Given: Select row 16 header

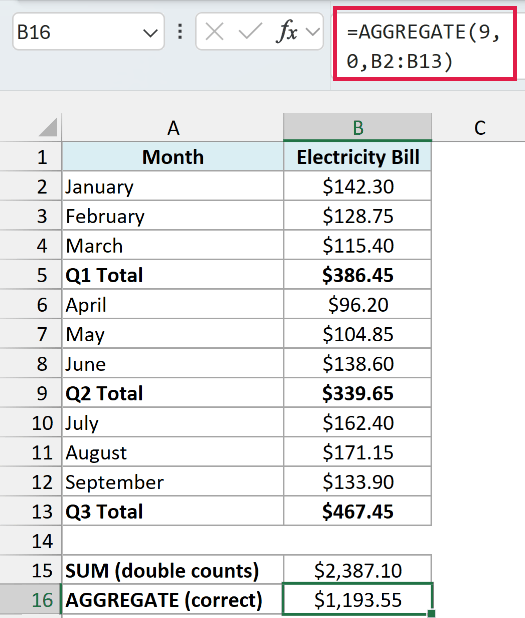Looking at the screenshot, I should coord(31,600).
